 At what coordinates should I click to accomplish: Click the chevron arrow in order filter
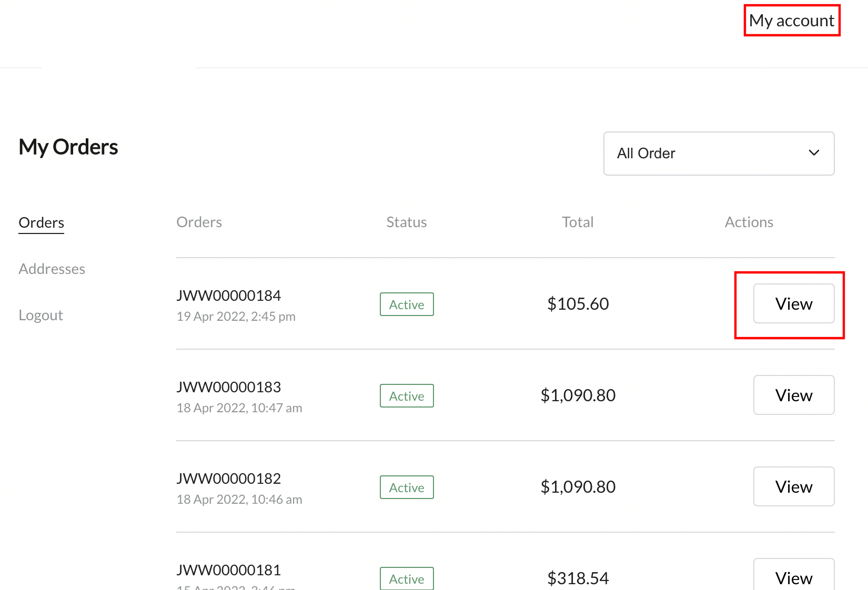point(813,153)
